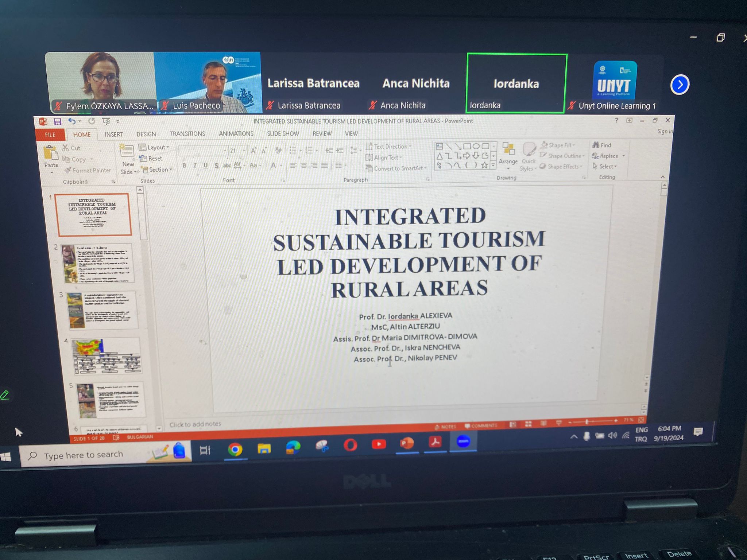Open Ribbon Display Options icon
This screenshot has height=560, width=747.
[x=629, y=120]
